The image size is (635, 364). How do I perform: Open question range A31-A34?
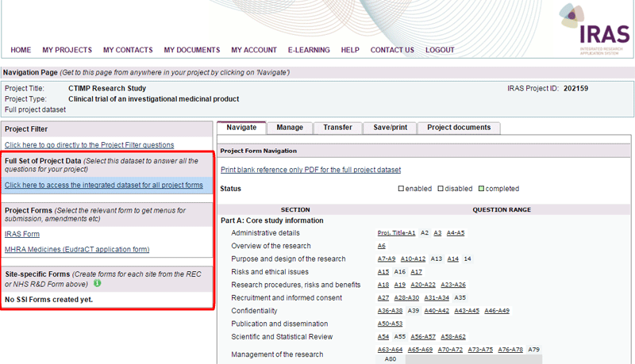click(437, 297)
